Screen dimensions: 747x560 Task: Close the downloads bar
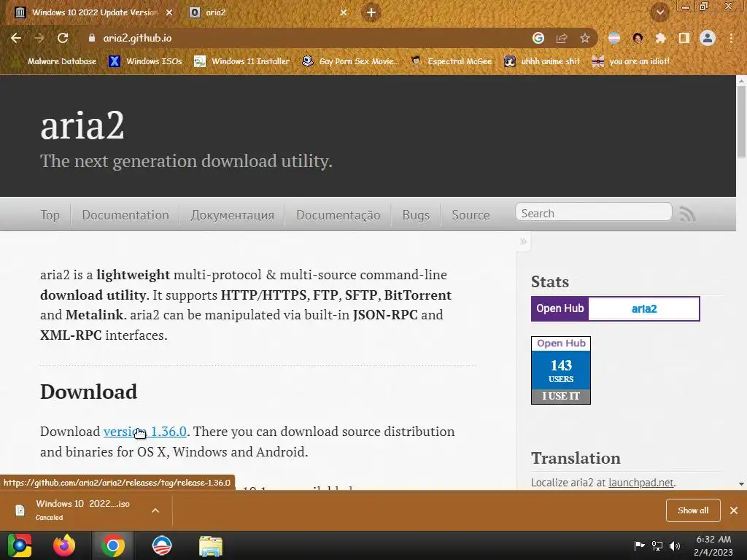pos(734,510)
